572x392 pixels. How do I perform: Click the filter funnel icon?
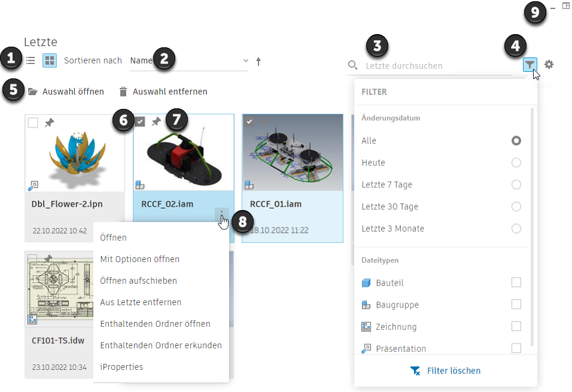click(530, 65)
